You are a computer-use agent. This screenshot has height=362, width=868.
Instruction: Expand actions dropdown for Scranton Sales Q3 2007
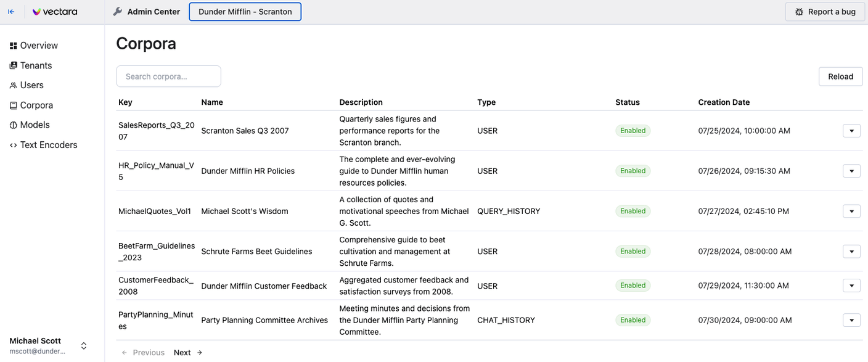tap(851, 131)
